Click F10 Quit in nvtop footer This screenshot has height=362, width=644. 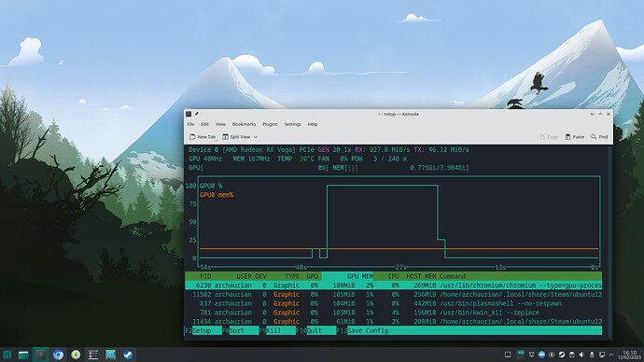[315, 330]
